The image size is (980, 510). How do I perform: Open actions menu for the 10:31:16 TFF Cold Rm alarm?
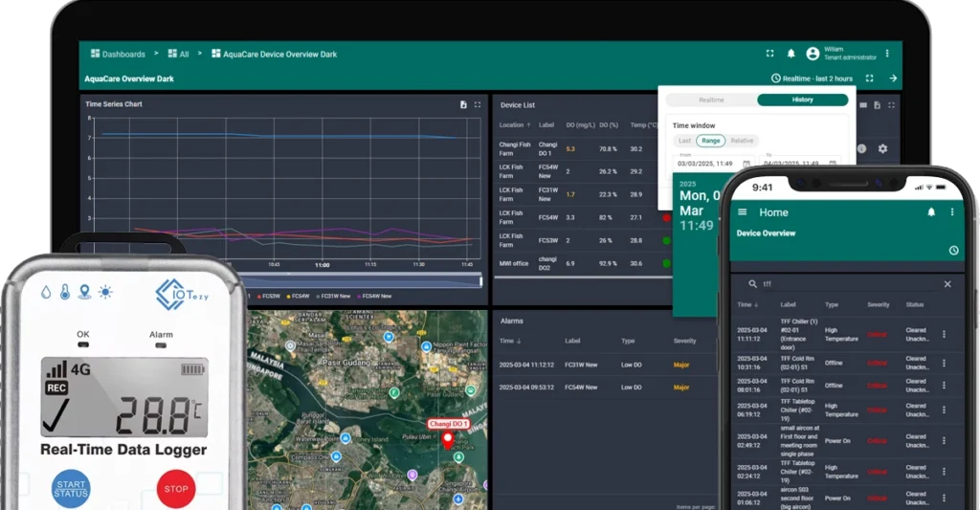pos(944,364)
